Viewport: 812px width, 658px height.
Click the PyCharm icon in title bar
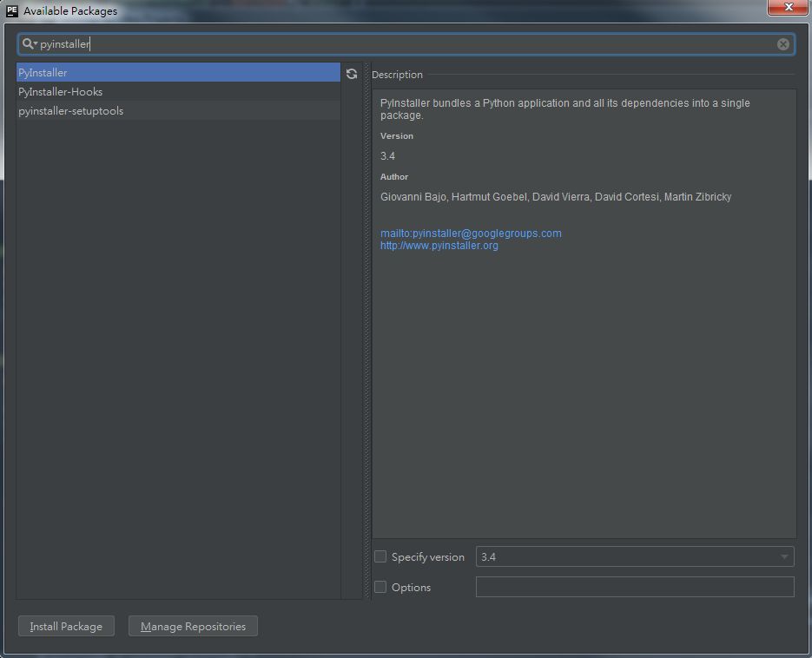[12, 11]
